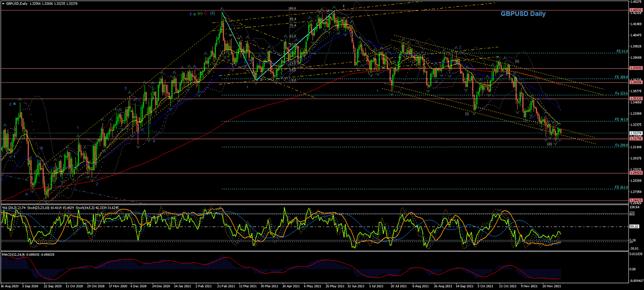Select the 1.42532 red price label
Viewport: 644px width, 290px height.
pyautogui.click(x=635, y=10)
